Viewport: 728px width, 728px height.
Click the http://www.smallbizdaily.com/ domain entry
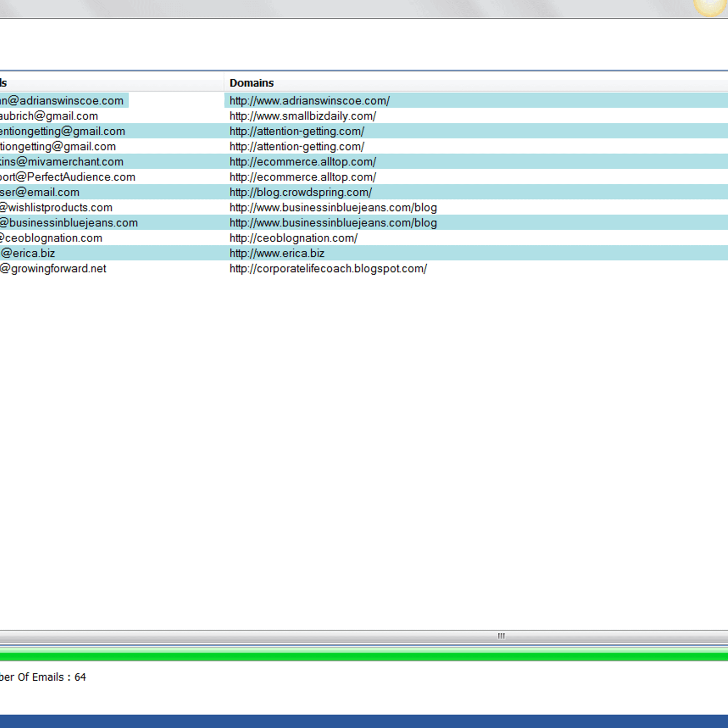point(303,116)
